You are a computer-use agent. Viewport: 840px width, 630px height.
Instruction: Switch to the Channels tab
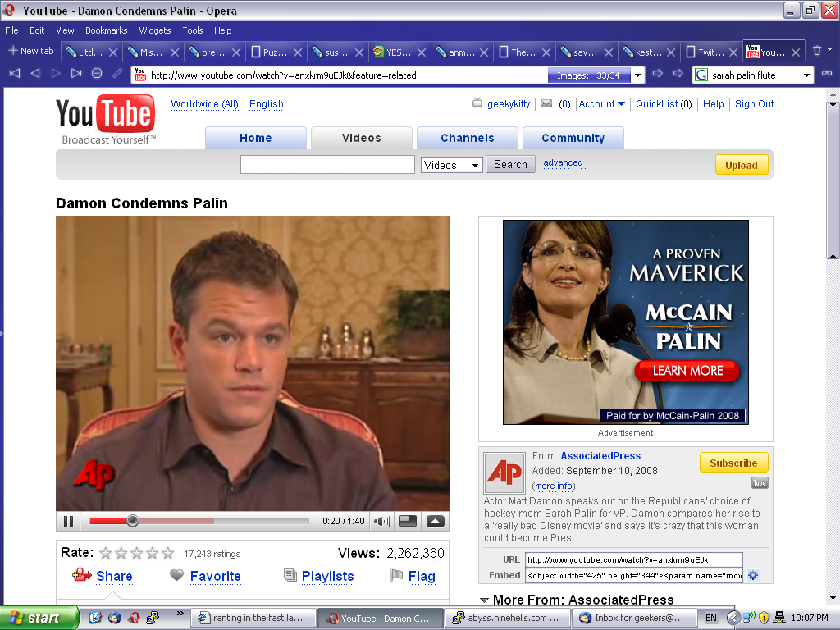click(x=467, y=138)
